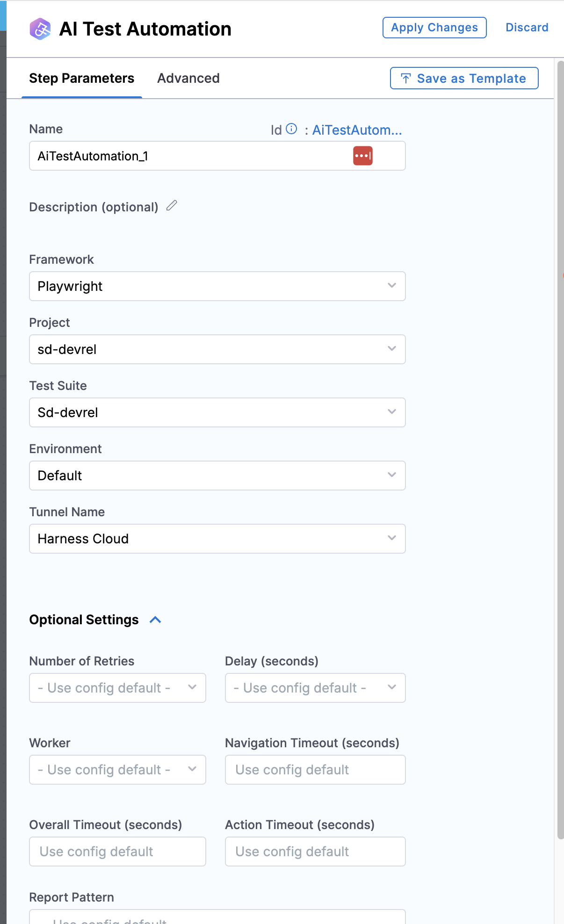
Task: Click the AiTestAutom... Id value
Action: [x=357, y=130]
